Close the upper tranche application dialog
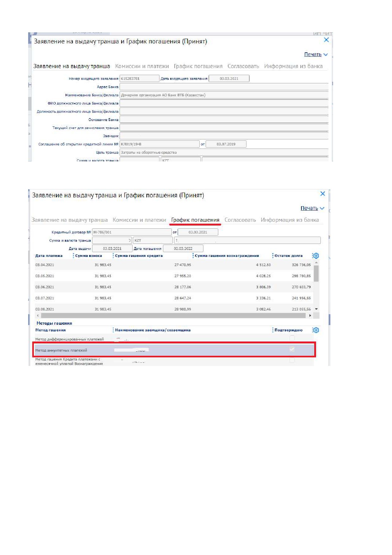The height and width of the screenshot is (555, 392). 327,40
